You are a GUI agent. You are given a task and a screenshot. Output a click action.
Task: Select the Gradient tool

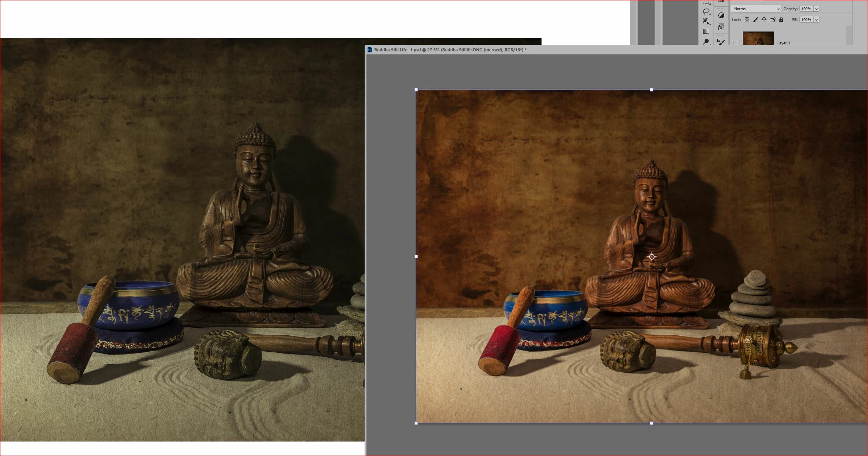click(x=706, y=32)
